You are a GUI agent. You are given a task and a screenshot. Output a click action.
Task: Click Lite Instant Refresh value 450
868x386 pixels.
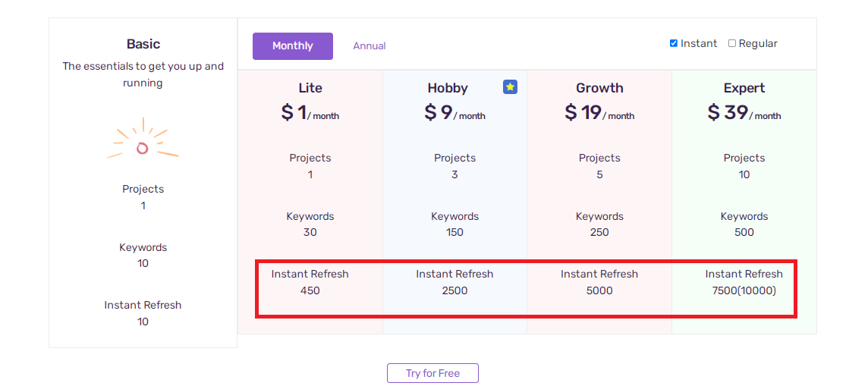coord(310,290)
